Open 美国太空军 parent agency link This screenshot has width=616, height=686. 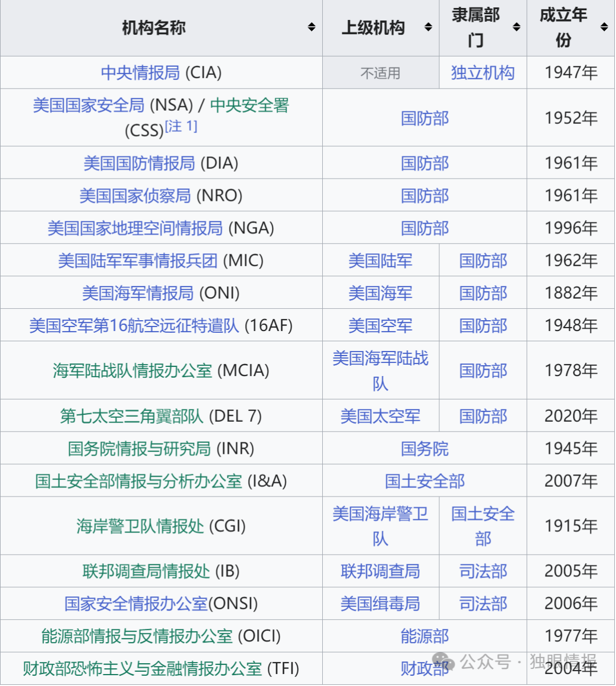pyautogui.click(x=380, y=416)
